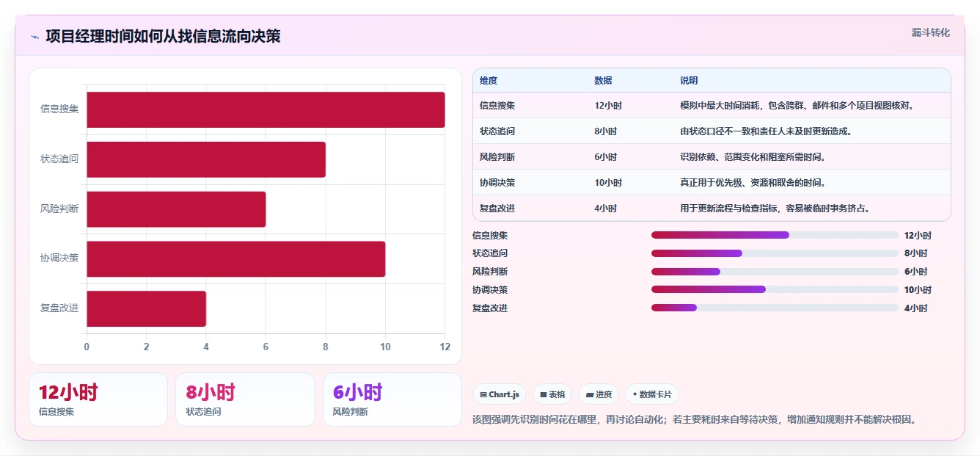The image size is (980, 456).
Task: Select the 数据卡片 chip
Action: [x=652, y=394]
